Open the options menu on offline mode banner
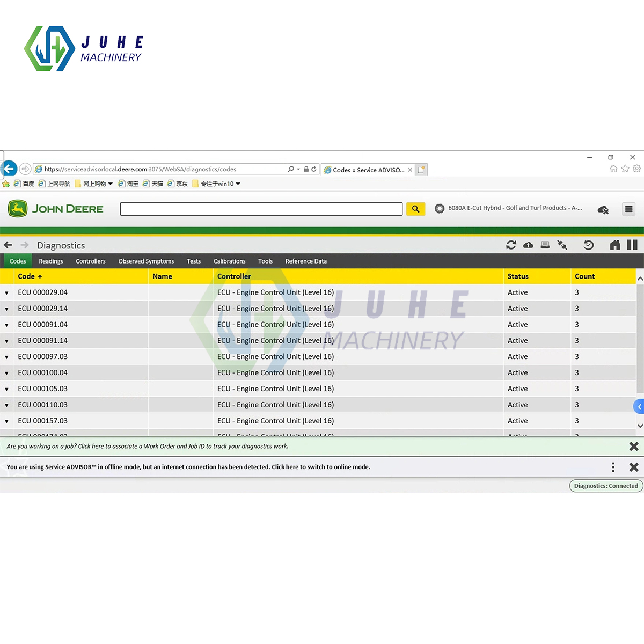 coord(613,467)
